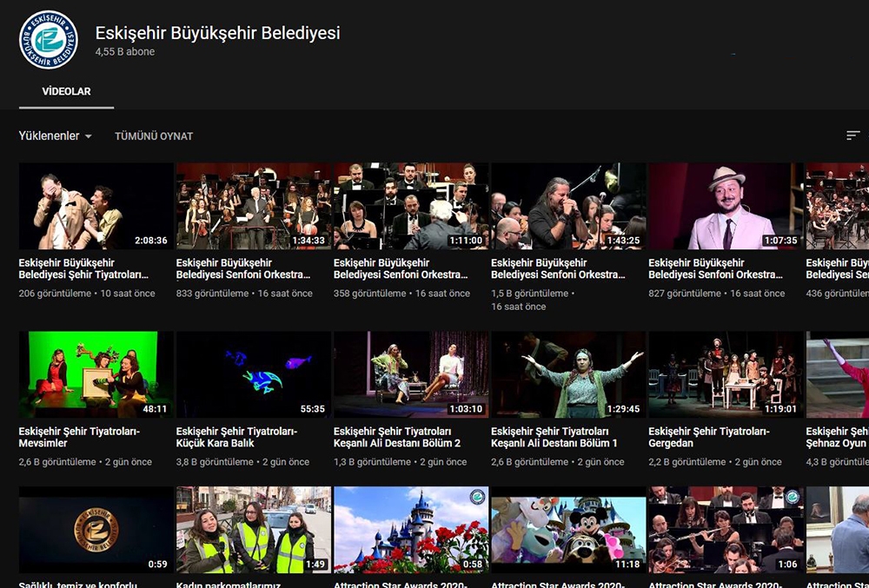Open the Mevsimler green-screen thumbnail, 48:11

pos(96,374)
